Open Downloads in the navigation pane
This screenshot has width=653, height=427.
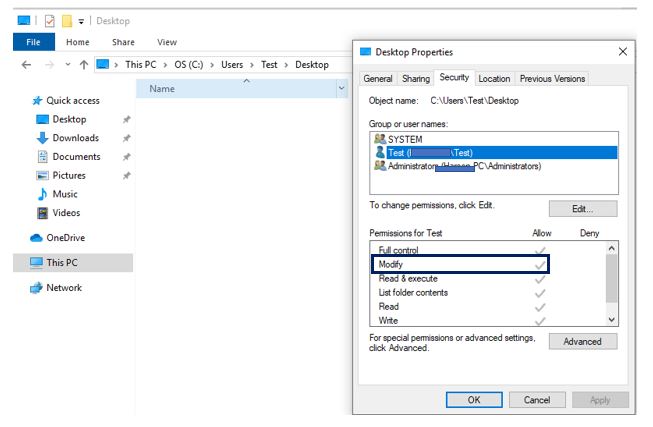pyautogui.click(x=75, y=138)
